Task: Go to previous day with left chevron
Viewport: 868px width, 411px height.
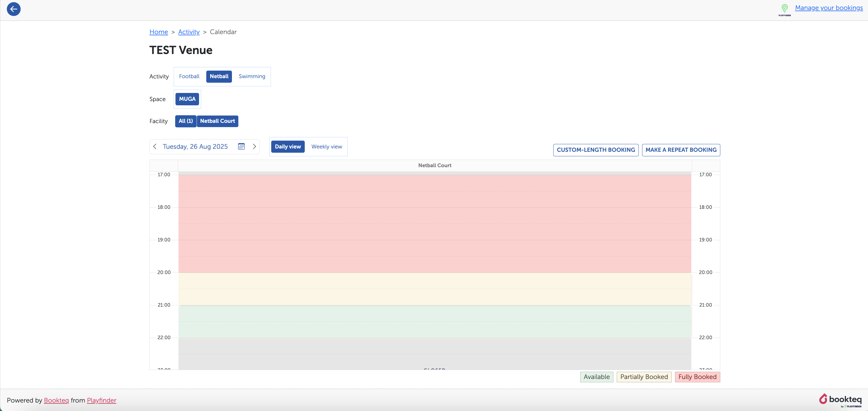Action: [x=155, y=146]
